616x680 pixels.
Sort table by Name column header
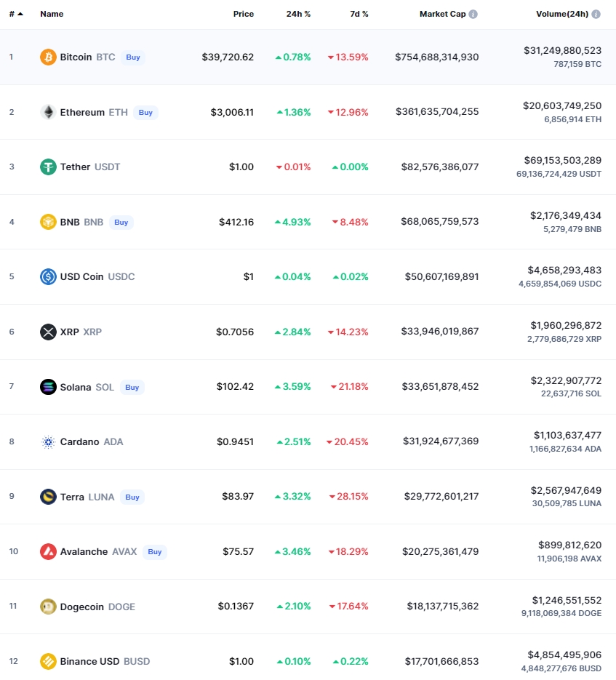click(x=52, y=14)
